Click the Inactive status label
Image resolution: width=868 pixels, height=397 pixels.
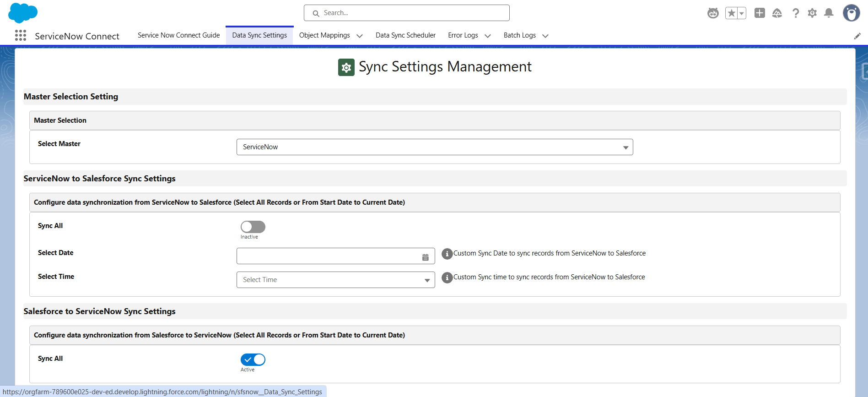(x=249, y=237)
